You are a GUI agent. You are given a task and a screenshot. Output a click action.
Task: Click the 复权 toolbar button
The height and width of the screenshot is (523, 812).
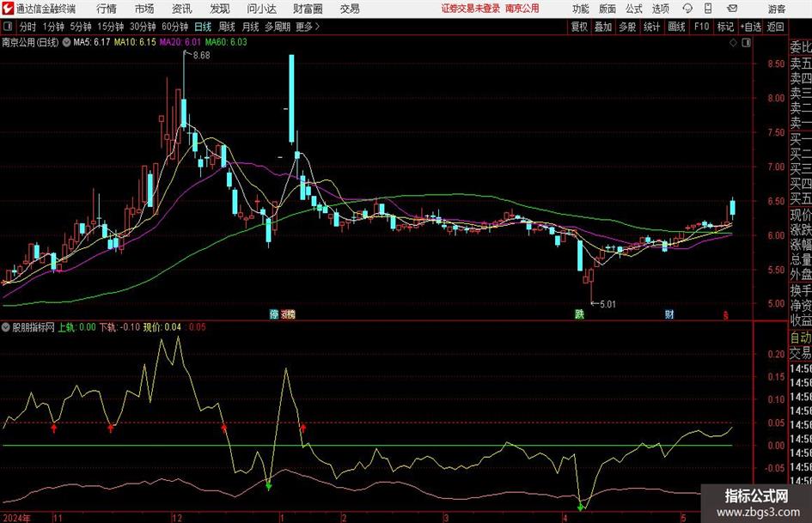579,27
